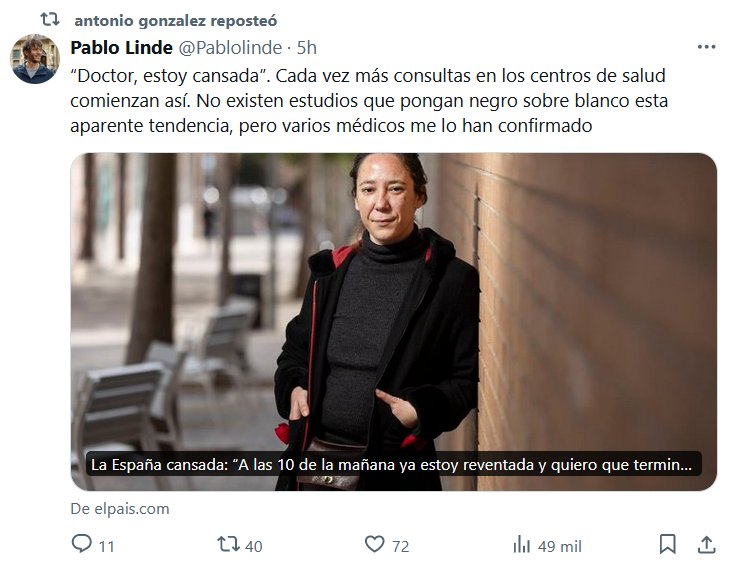Screen dimensions: 734x572
Task: Open the El País article preview image
Action: click(393, 322)
